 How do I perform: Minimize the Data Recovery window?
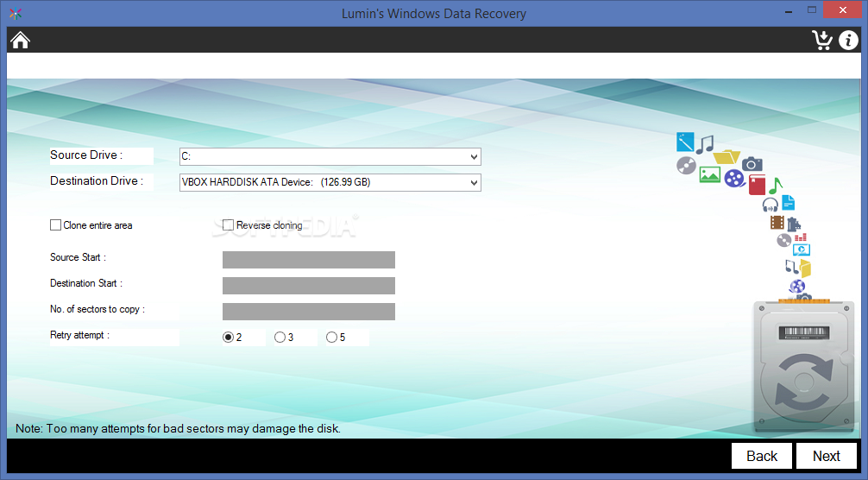coord(789,11)
